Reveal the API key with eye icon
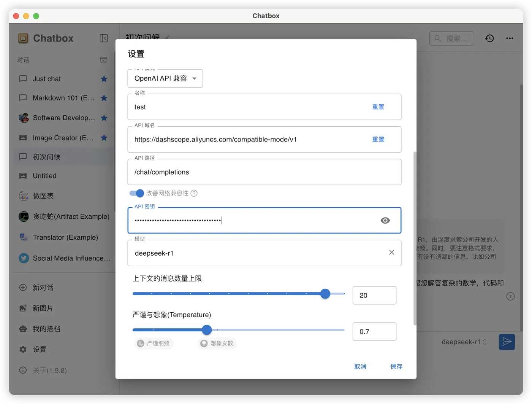The image size is (532, 404). [x=385, y=221]
